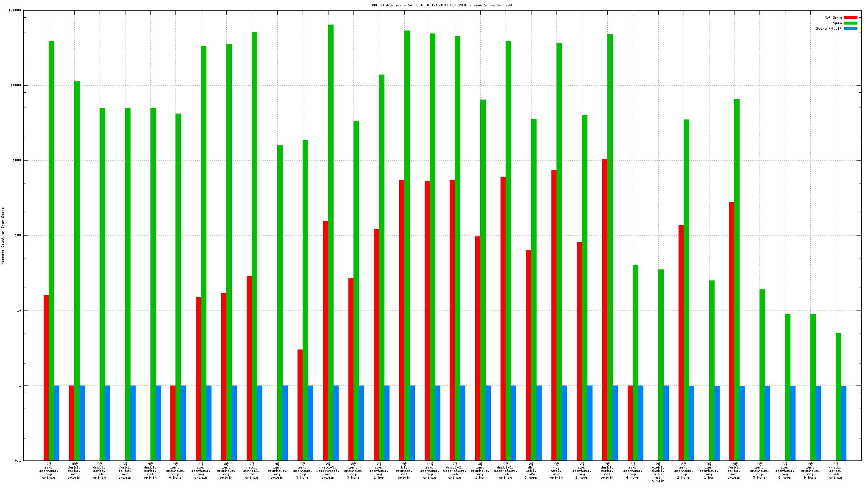This screenshot has width=868, height=488.
Task: Click the 15@ dnsbl.sorbs.net origin label
Action: point(74,471)
